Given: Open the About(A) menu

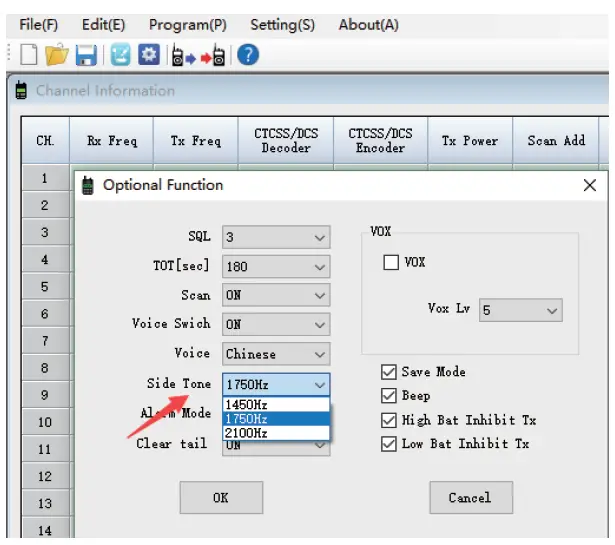Looking at the screenshot, I should (368, 25).
